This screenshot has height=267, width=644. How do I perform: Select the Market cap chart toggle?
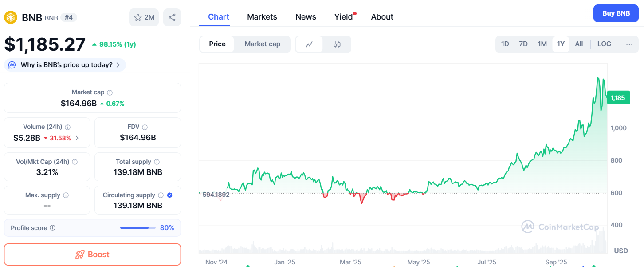(262, 44)
